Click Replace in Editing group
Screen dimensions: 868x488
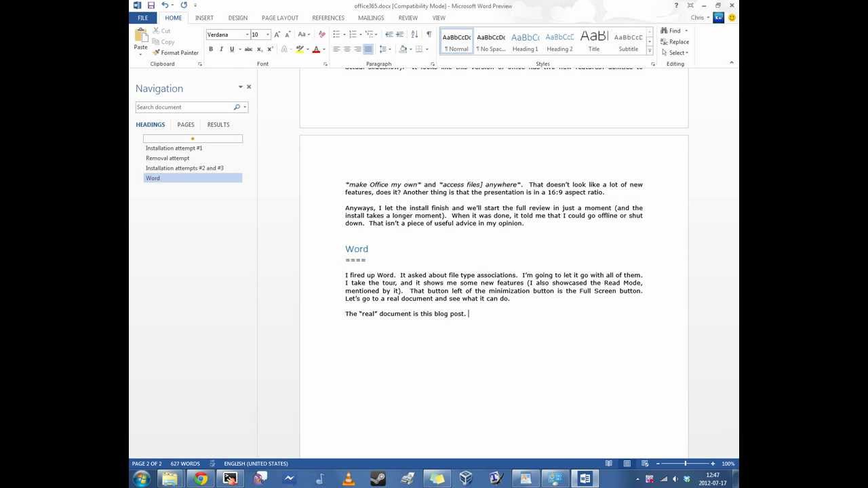click(675, 42)
